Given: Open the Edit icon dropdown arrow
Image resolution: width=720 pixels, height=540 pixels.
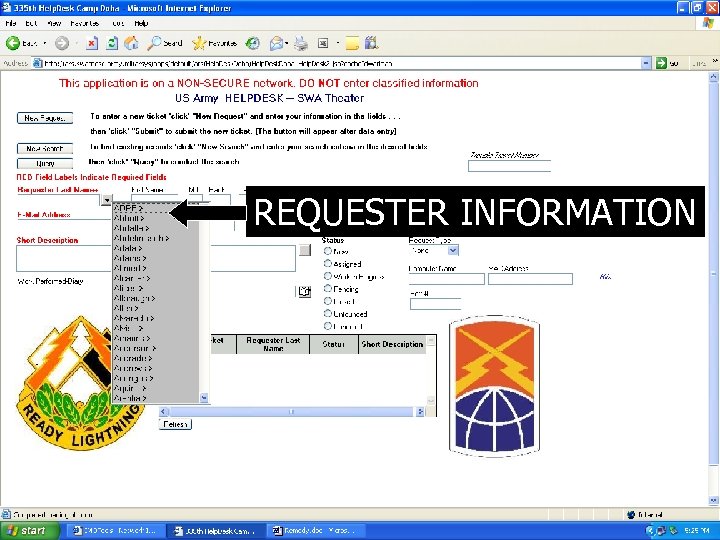Looking at the screenshot, I should tap(338, 44).
